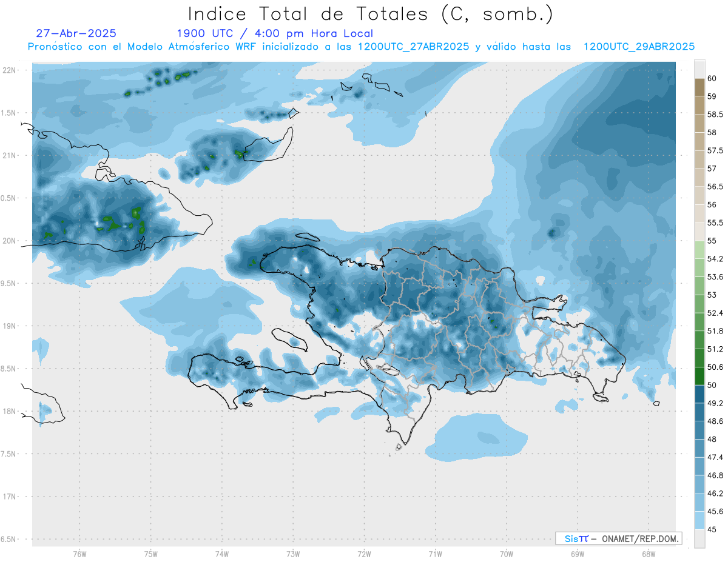The width and height of the screenshot is (728, 562).
Task: Click the legend value '54.2'
Action: click(x=715, y=259)
